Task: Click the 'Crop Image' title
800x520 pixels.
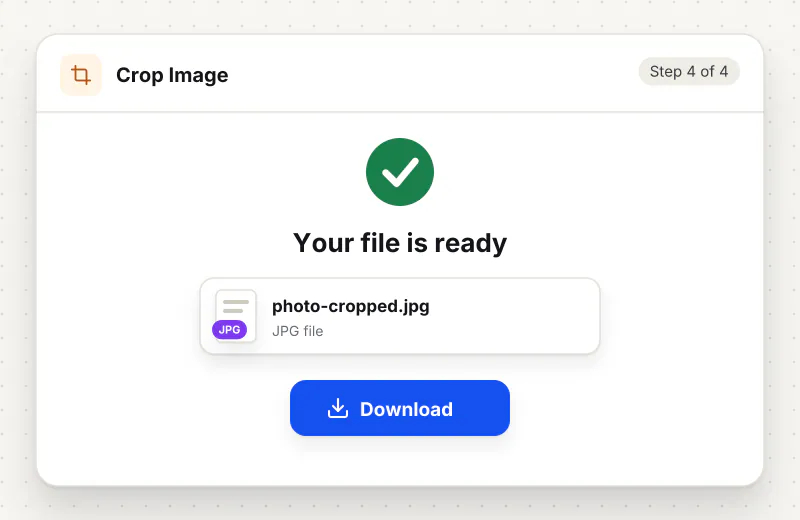Action: coord(172,75)
